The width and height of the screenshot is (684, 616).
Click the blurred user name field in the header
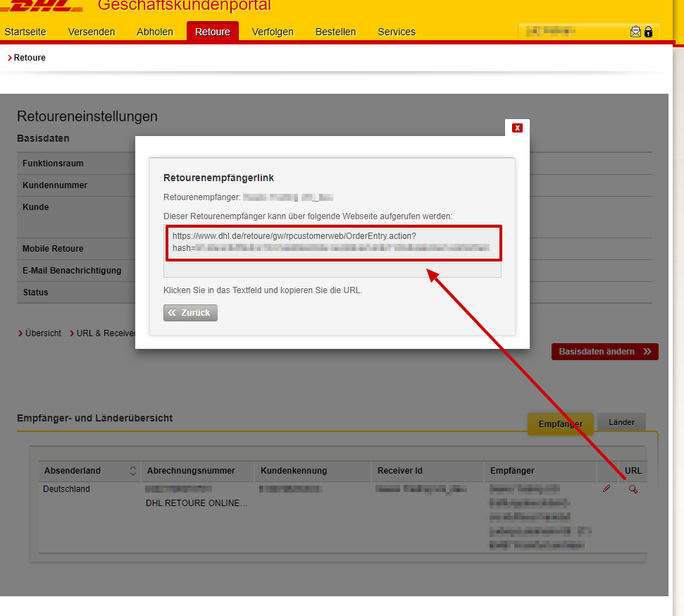[x=551, y=31]
